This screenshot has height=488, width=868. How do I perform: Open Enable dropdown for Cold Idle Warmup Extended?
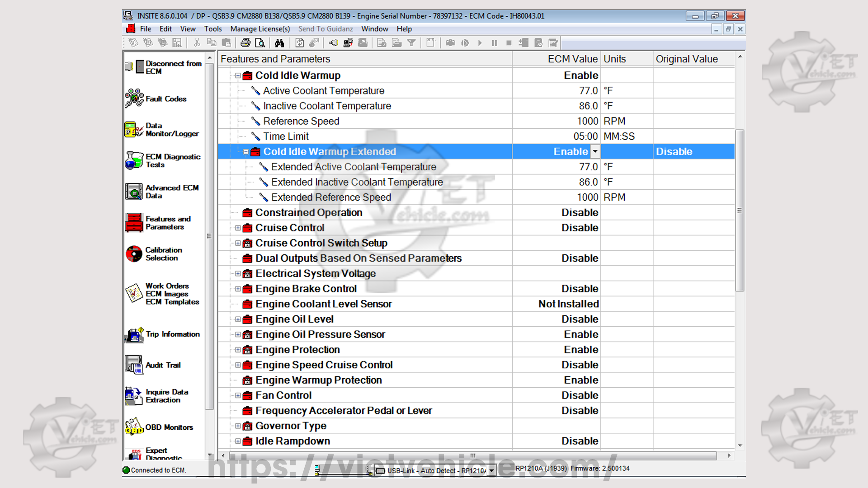pos(595,152)
